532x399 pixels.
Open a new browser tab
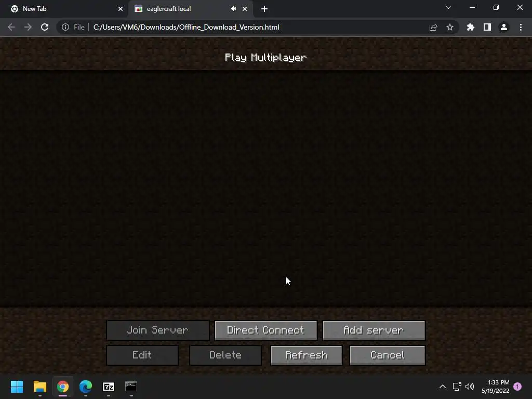coord(264,9)
